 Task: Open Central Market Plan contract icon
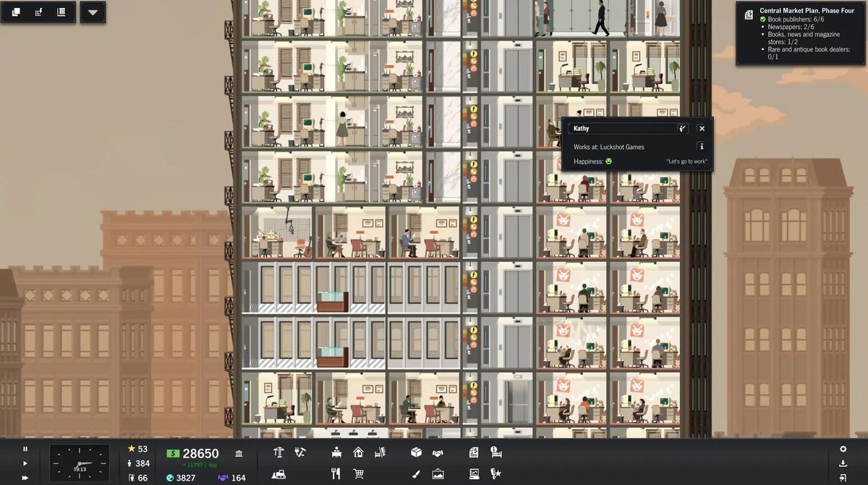(x=749, y=14)
